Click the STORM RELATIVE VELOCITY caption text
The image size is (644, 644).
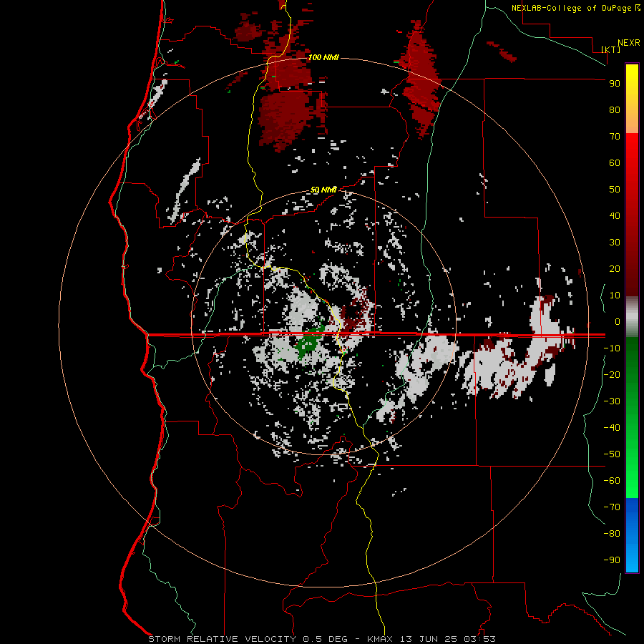point(222,639)
